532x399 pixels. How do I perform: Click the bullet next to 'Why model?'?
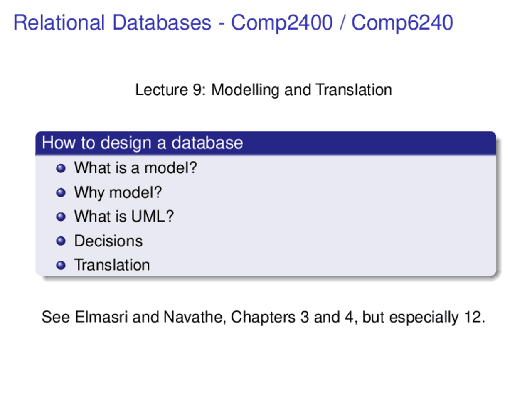coord(61,192)
